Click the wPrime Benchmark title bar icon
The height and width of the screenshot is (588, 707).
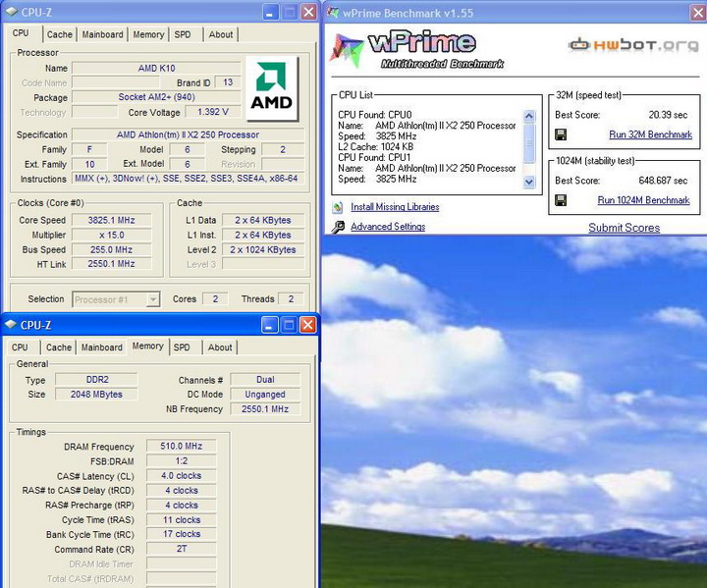point(333,13)
